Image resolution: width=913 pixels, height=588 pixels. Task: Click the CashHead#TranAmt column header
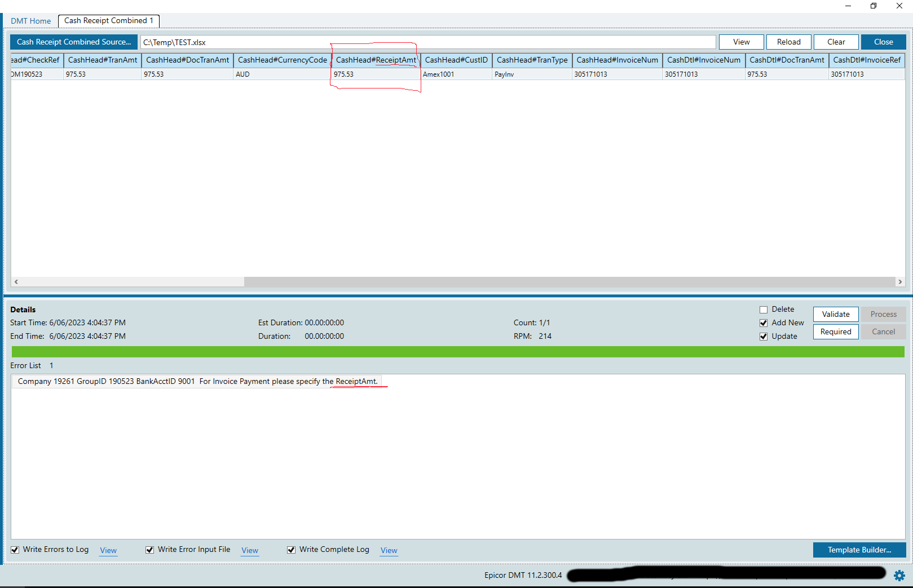[102, 60]
